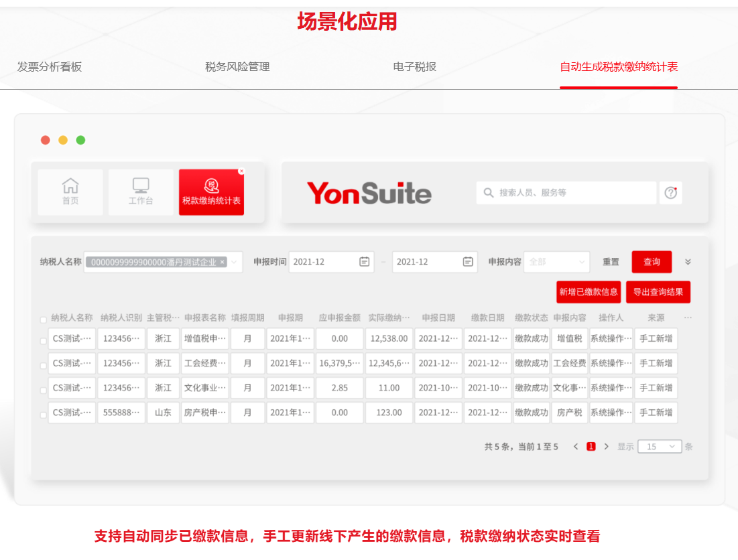738x560 pixels.
Task: Go to next page arrow
Action: [x=607, y=447]
